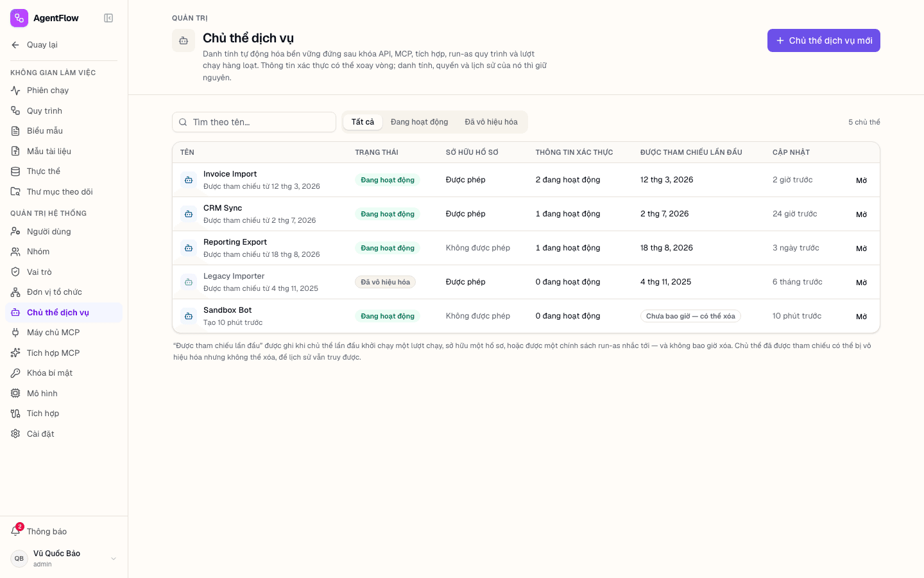Open the Invoice Import row via Mở
The height and width of the screenshot is (578, 924).
862,180
